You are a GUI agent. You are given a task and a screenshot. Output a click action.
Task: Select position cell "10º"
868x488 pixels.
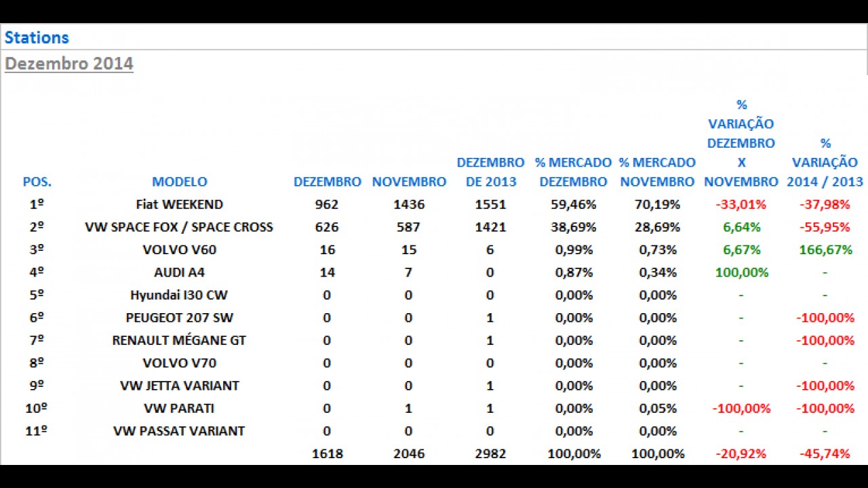37,408
